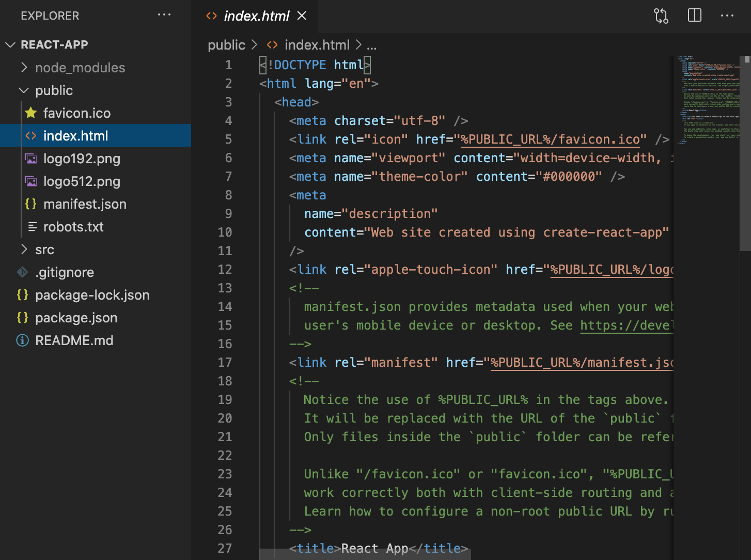Click the code minimap preview
The image size is (751, 560).
708,100
